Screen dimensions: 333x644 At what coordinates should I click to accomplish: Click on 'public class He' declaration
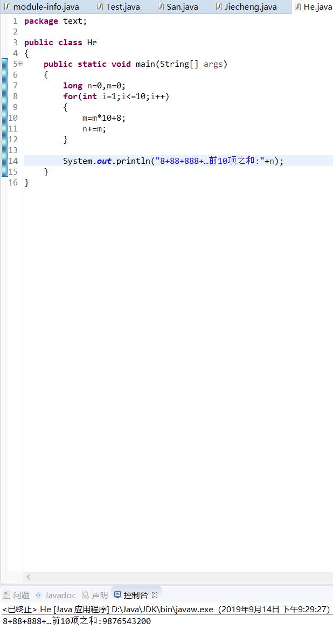(x=60, y=42)
